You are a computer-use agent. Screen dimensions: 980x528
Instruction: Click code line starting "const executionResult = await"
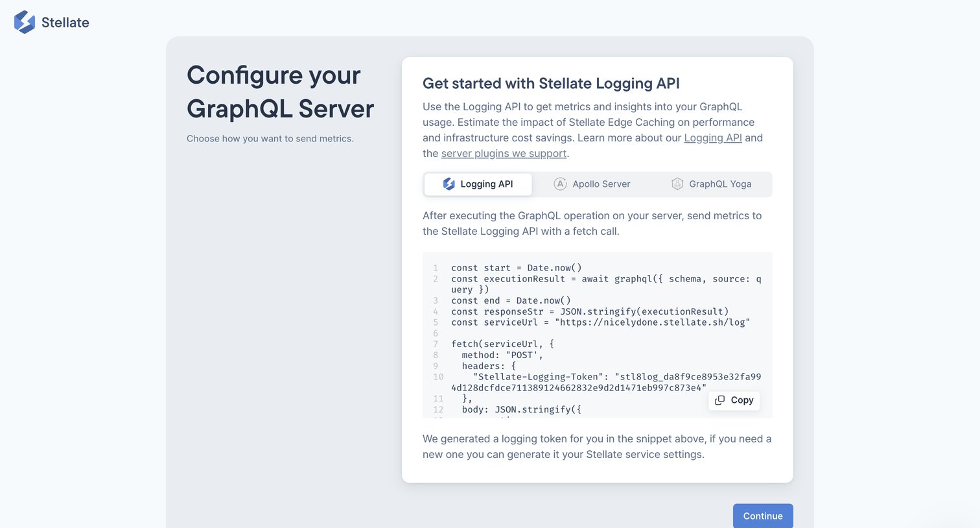pos(606,284)
